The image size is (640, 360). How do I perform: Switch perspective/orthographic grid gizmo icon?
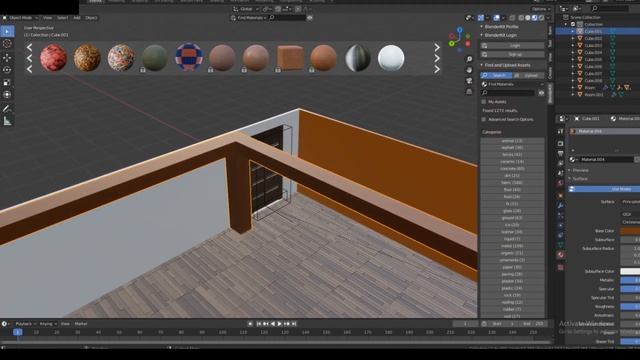click(469, 91)
